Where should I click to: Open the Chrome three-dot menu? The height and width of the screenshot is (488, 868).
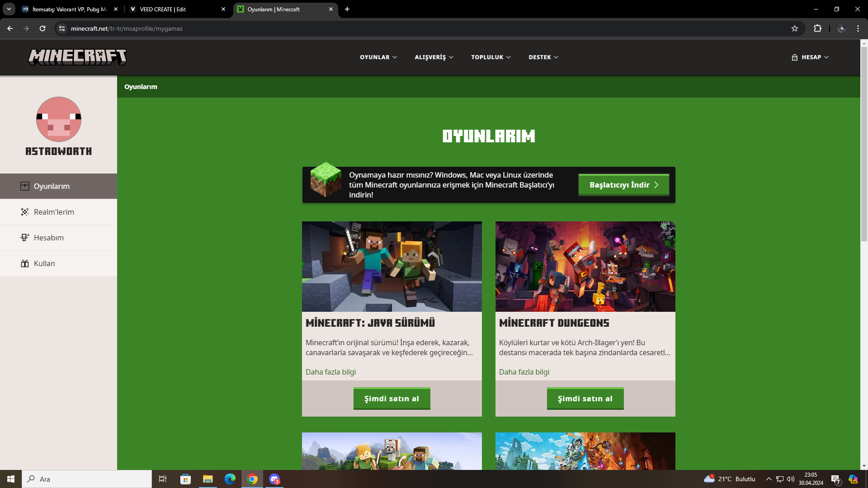pos(858,28)
